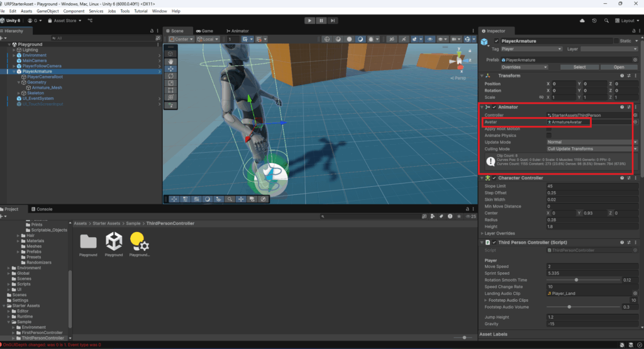The width and height of the screenshot is (644, 349).
Task: Disable the Animator component checkbox
Action: 494,107
